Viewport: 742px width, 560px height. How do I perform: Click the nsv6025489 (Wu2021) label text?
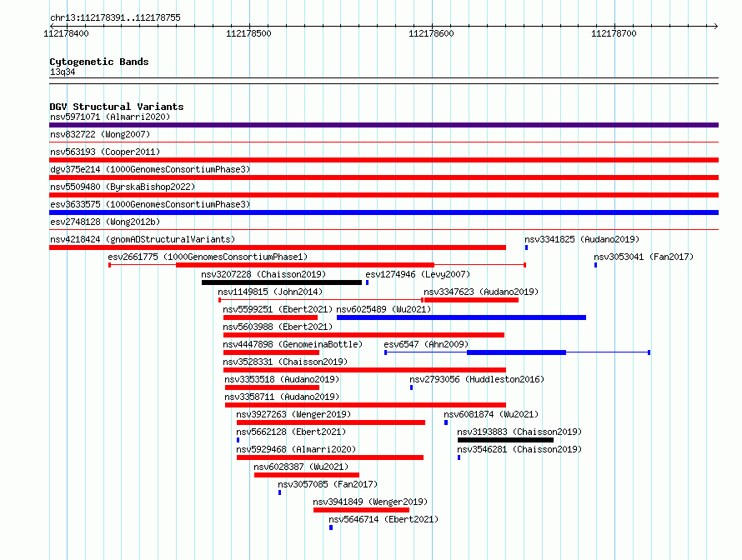pyautogui.click(x=384, y=309)
